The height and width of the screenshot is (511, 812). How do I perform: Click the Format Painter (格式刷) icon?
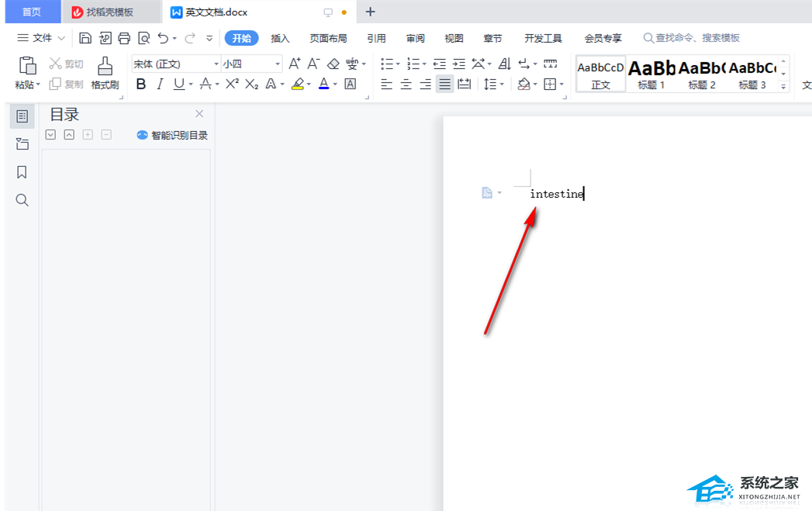[x=105, y=73]
